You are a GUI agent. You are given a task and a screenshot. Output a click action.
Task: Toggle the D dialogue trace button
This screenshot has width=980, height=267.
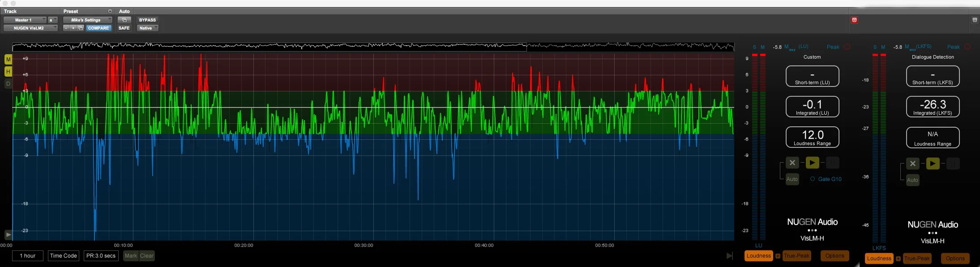click(8, 84)
